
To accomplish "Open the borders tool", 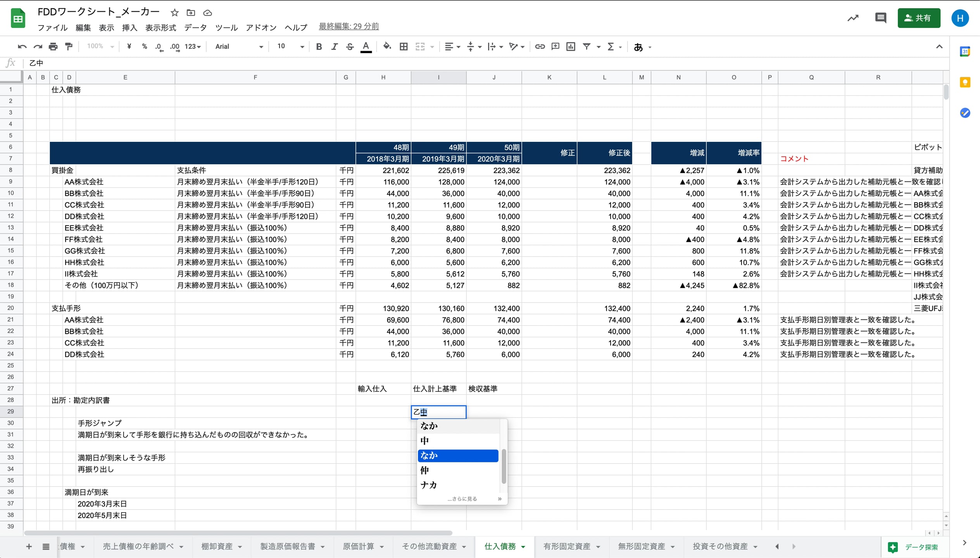I will [x=404, y=46].
